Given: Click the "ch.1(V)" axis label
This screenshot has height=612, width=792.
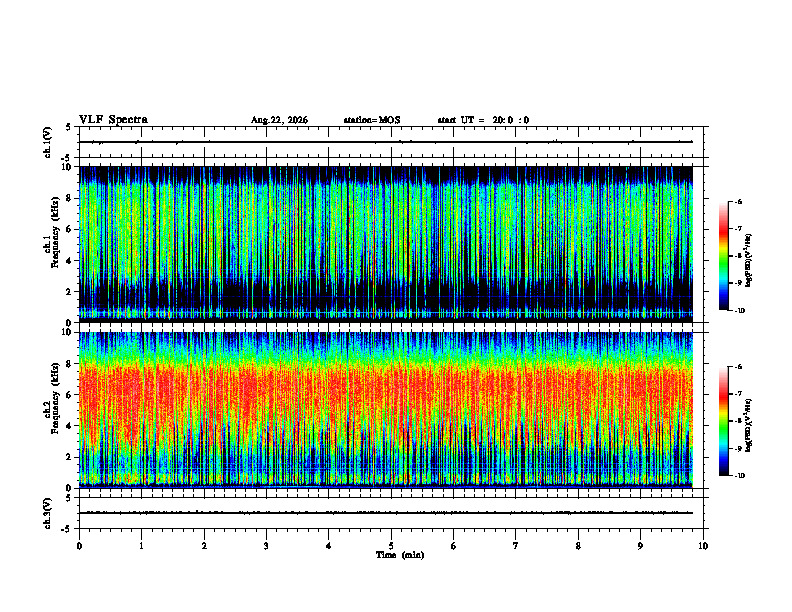Looking at the screenshot, I should 48,142.
